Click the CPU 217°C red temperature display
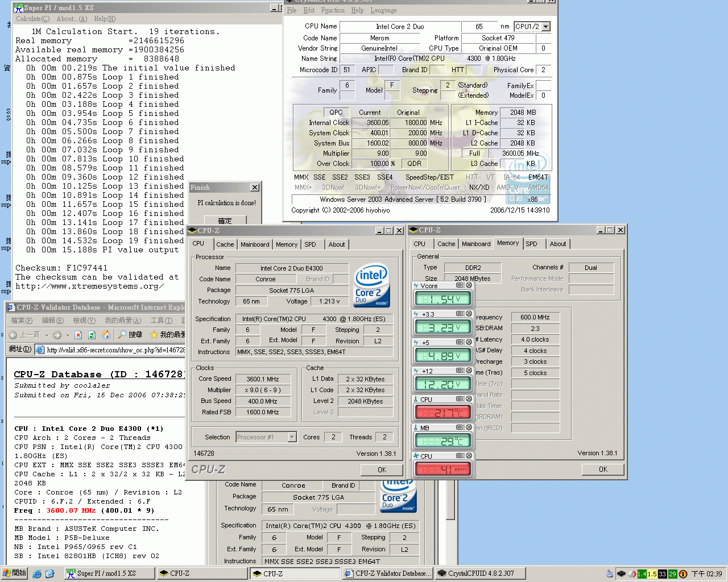Image resolution: width=728 pixels, height=582 pixels. [443, 413]
